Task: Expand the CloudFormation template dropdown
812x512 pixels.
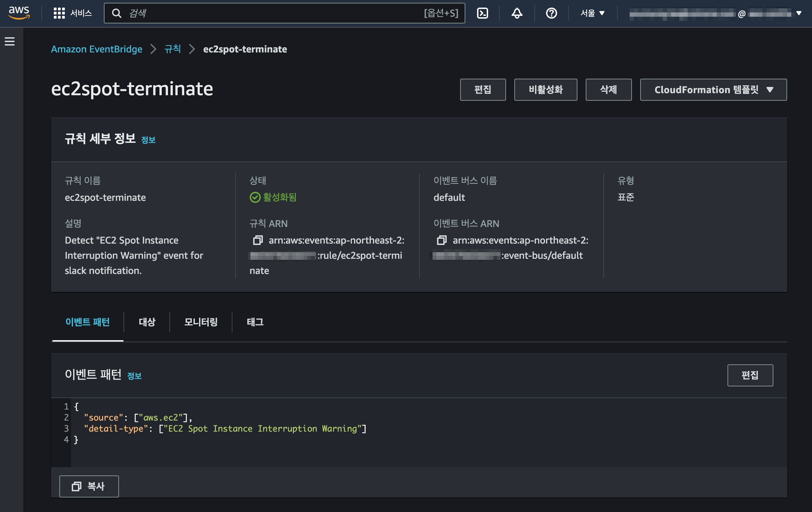Action: click(x=713, y=90)
